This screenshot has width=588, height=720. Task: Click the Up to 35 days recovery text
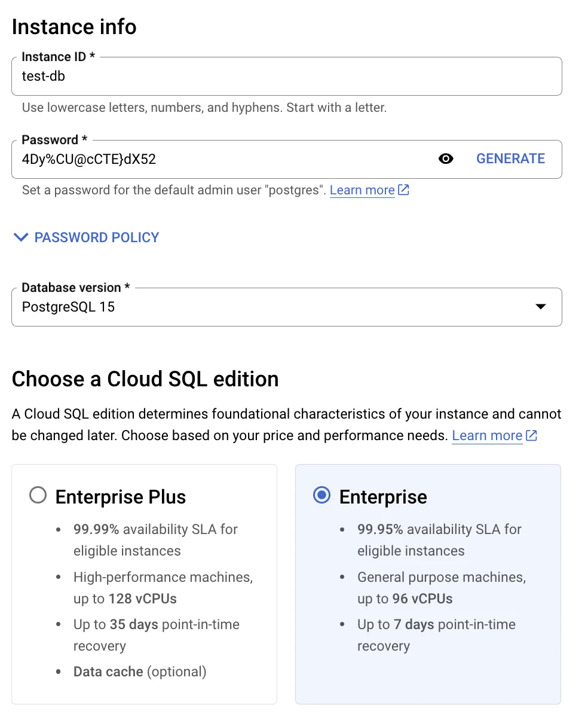tap(157, 635)
